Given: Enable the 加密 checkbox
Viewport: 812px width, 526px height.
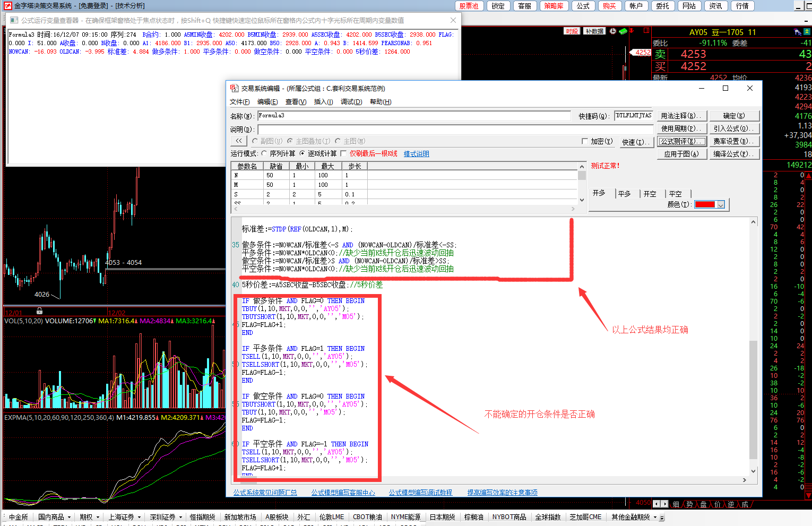Looking at the screenshot, I should [x=585, y=141].
